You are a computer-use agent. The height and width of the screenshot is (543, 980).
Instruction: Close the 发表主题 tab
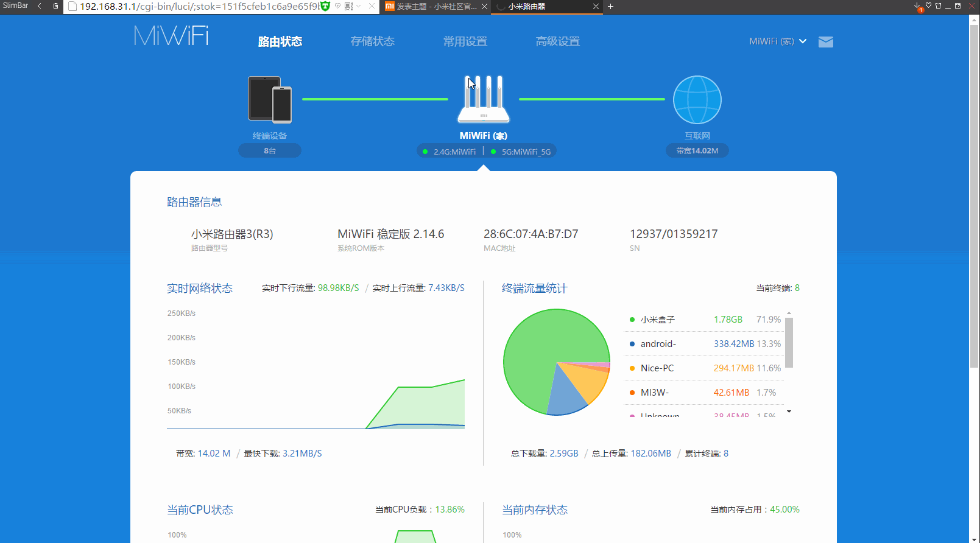[x=484, y=7]
